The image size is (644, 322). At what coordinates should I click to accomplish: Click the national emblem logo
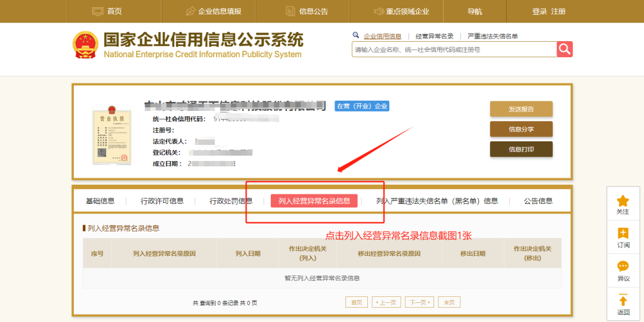pyautogui.click(x=85, y=45)
